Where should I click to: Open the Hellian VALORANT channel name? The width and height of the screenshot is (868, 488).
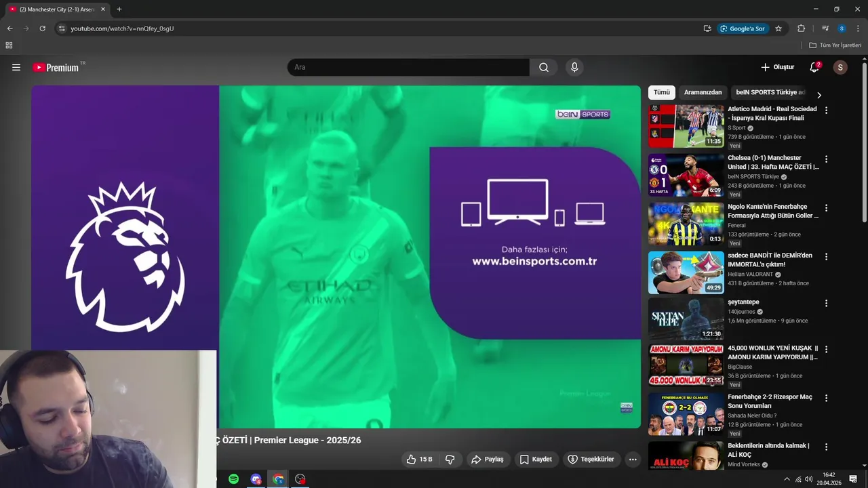coord(751,274)
